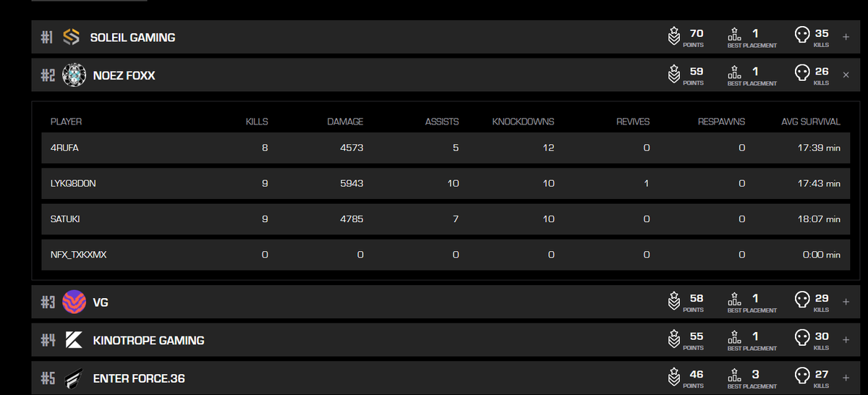Click the kills skull icon for Enter Force.36
This screenshot has width=868, height=395.
801,375
